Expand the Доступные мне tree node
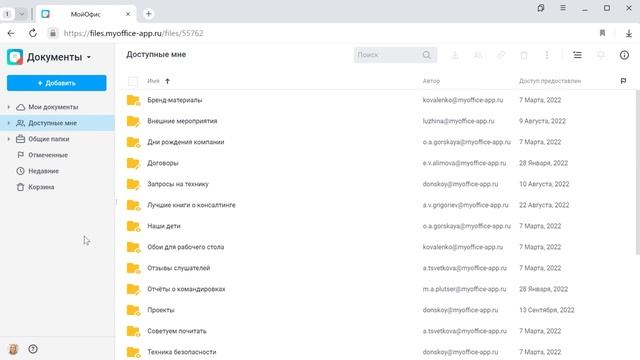Viewport: 640px width, 360px height. 9,123
